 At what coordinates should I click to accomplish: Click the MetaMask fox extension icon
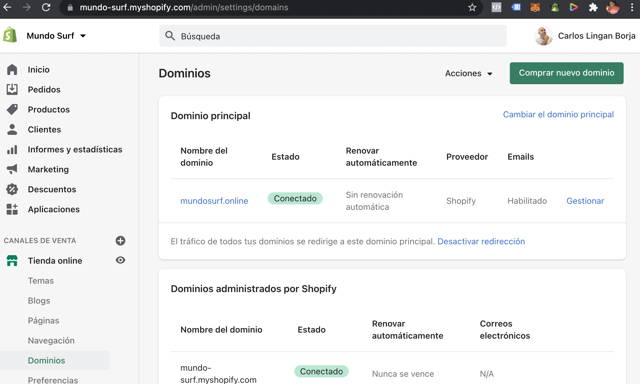click(x=535, y=7)
